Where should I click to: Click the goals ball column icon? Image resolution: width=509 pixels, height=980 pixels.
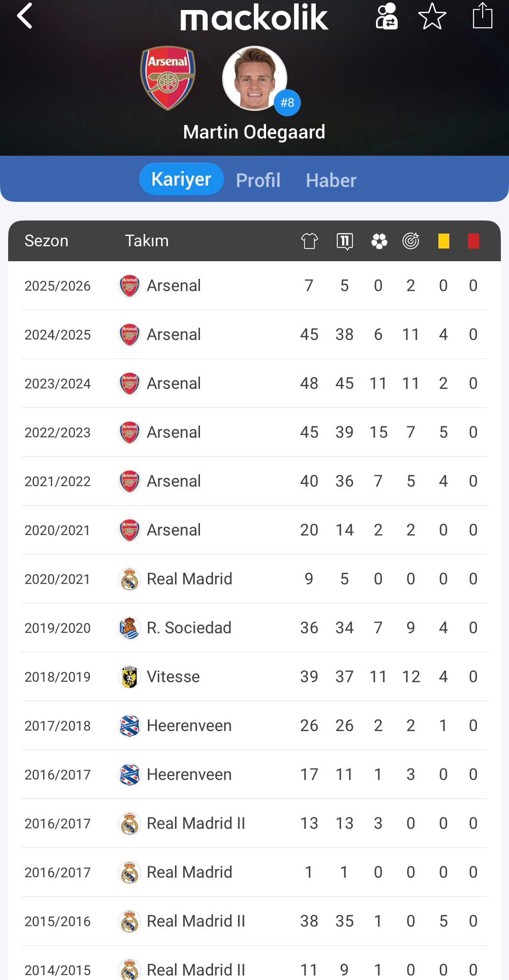pyautogui.click(x=379, y=241)
